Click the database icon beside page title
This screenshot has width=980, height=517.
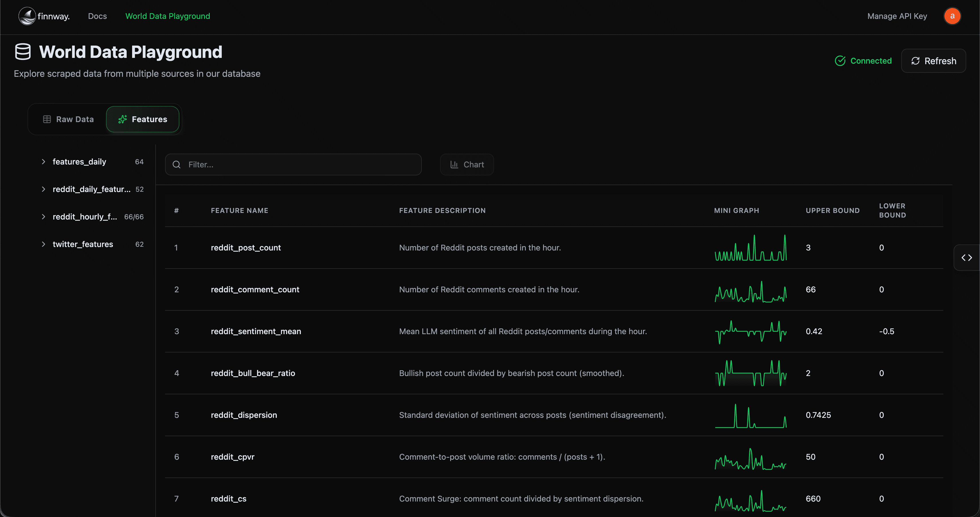pyautogui.click(x=23, y=52)
